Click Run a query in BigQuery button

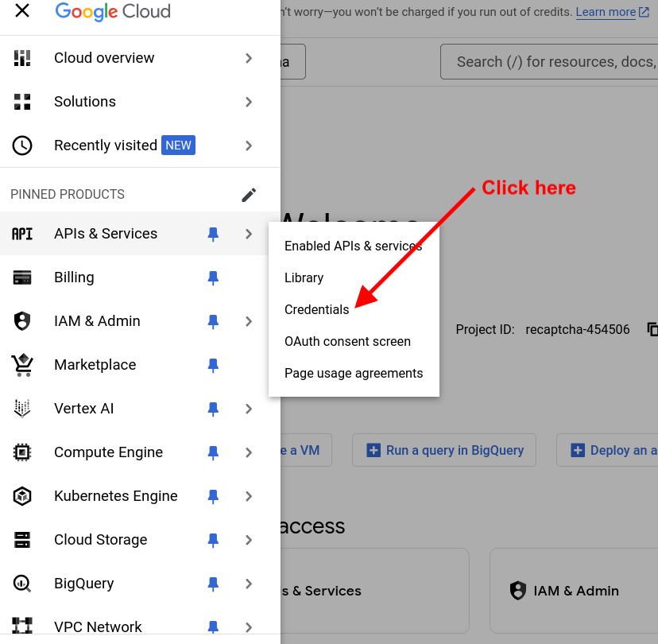(444, 450)
